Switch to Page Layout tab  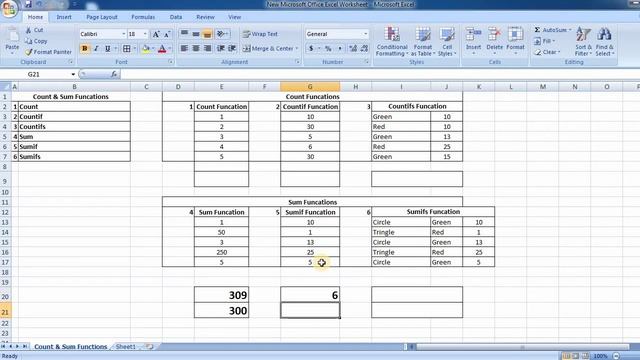tap(102, 17)
